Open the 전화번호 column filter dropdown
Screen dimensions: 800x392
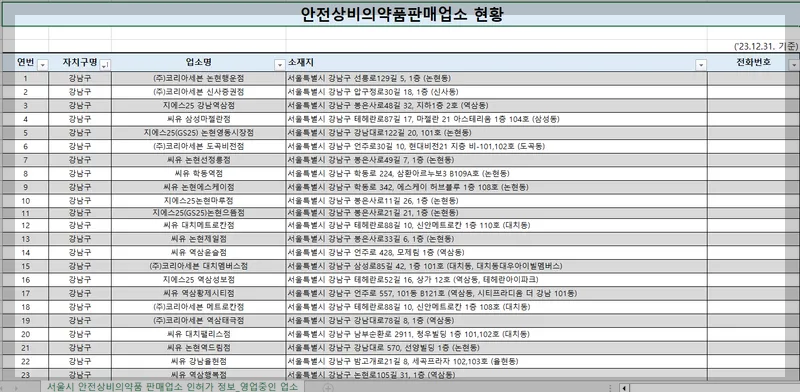coord(793,65)
